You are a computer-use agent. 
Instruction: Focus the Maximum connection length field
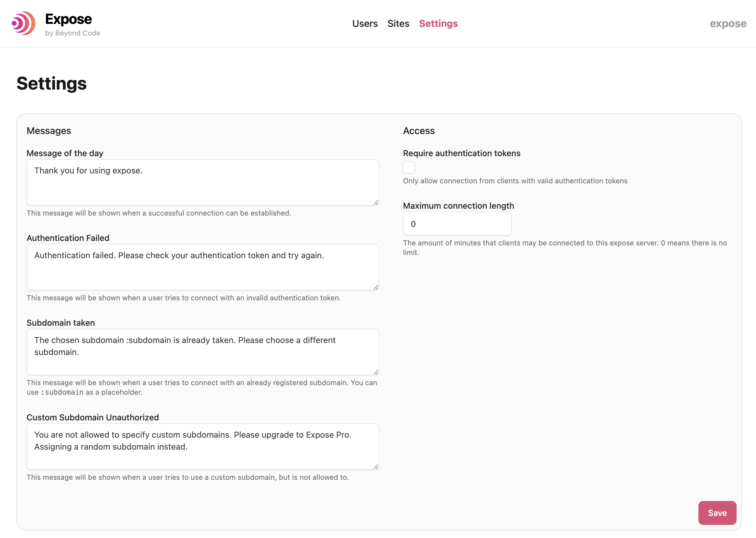[x=457, y=224]
